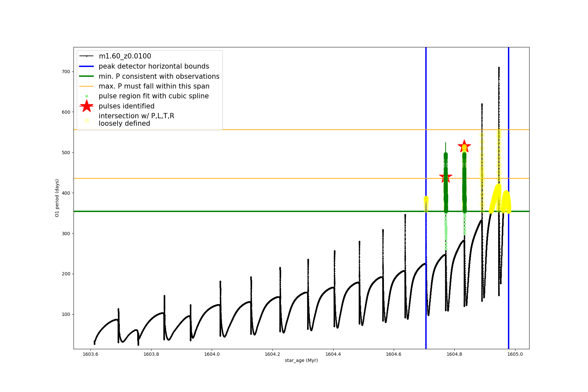Click the 1605.0 tick label on x-axis
This screenshot has width=588, height=392.
(515, 354)
